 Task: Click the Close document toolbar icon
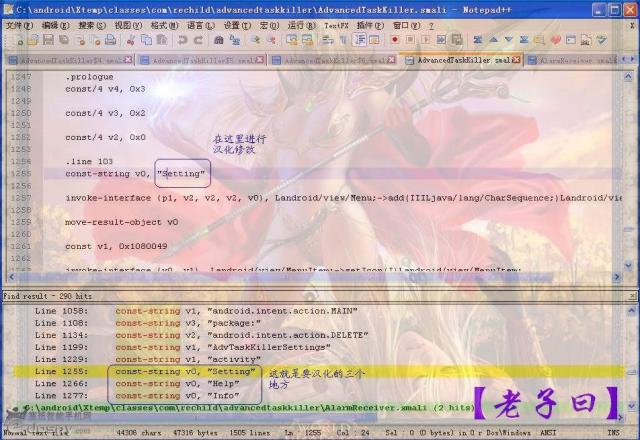80,40
